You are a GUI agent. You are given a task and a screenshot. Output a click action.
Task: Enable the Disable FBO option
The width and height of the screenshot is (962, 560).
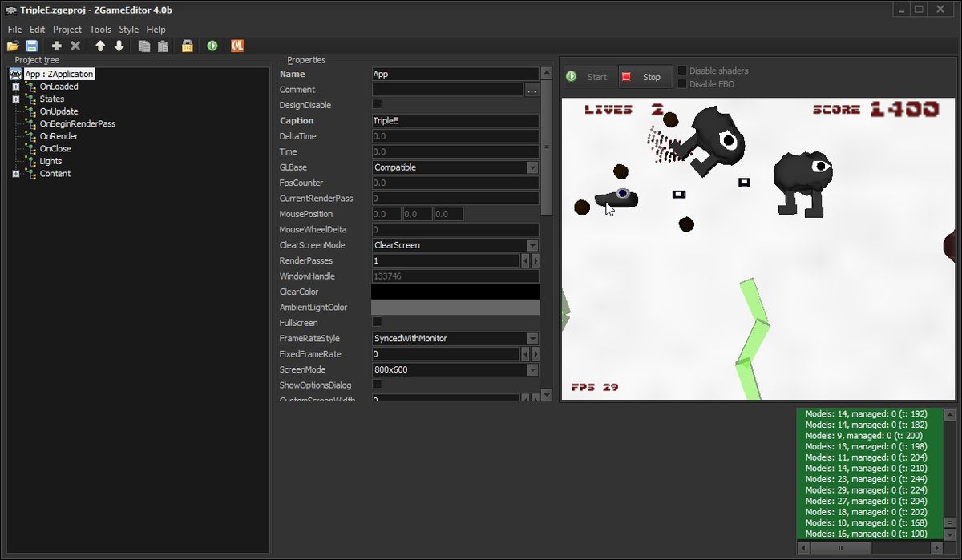(681, 83)
